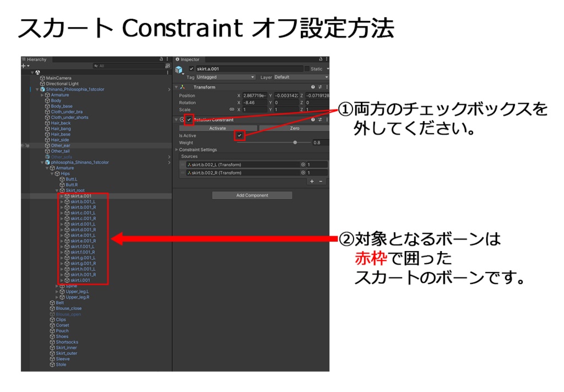Open prefab arrow for Shinano_Philosophia_1stcolor
This screenshot has width=564, height=392.
tap(169, 89)
